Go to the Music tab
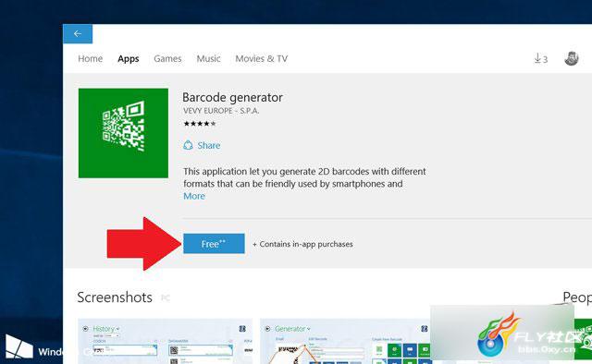592x364 pixels. 208,59
